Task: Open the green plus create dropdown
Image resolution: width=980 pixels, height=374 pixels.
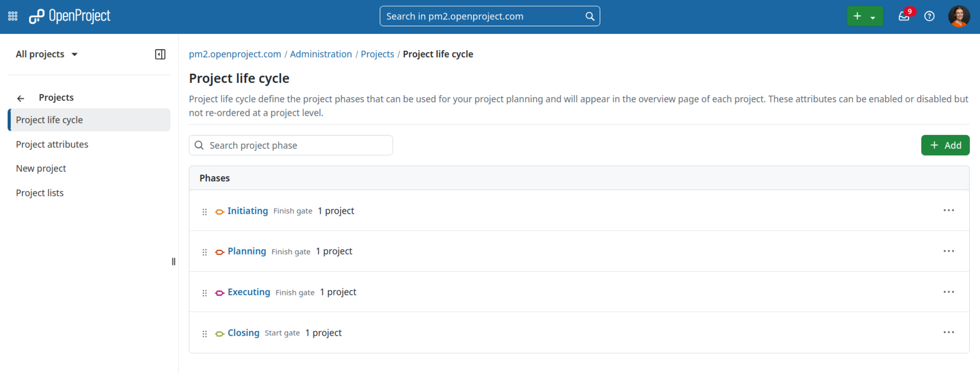Action: pos(864,16)
